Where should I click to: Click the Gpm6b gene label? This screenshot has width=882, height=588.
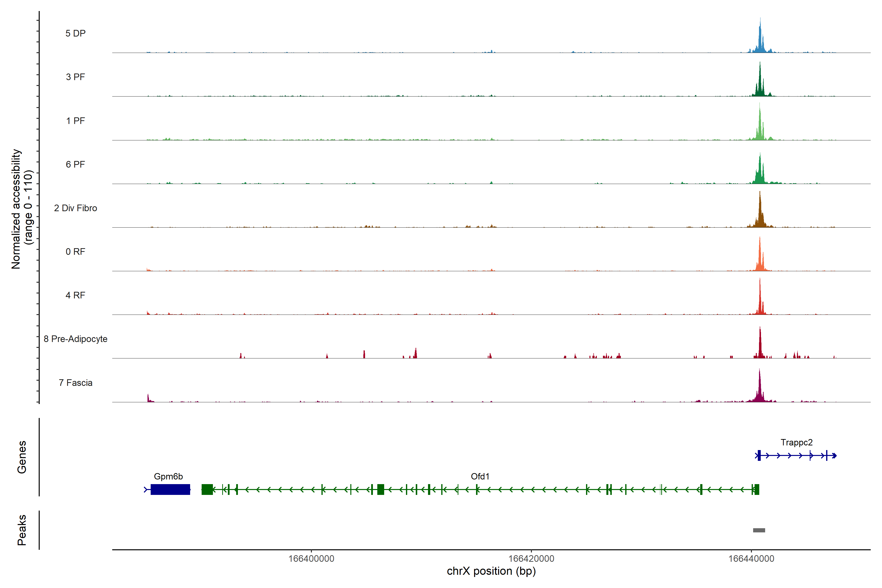(168, 476)
